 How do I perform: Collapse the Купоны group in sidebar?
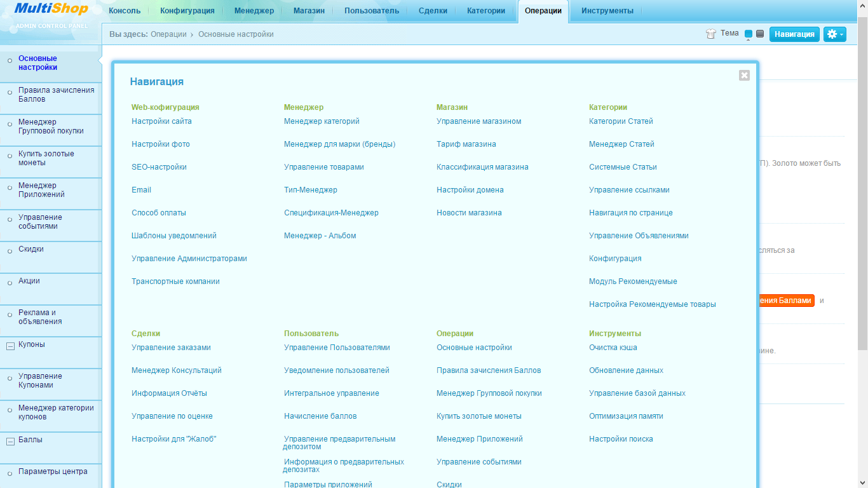10,346
